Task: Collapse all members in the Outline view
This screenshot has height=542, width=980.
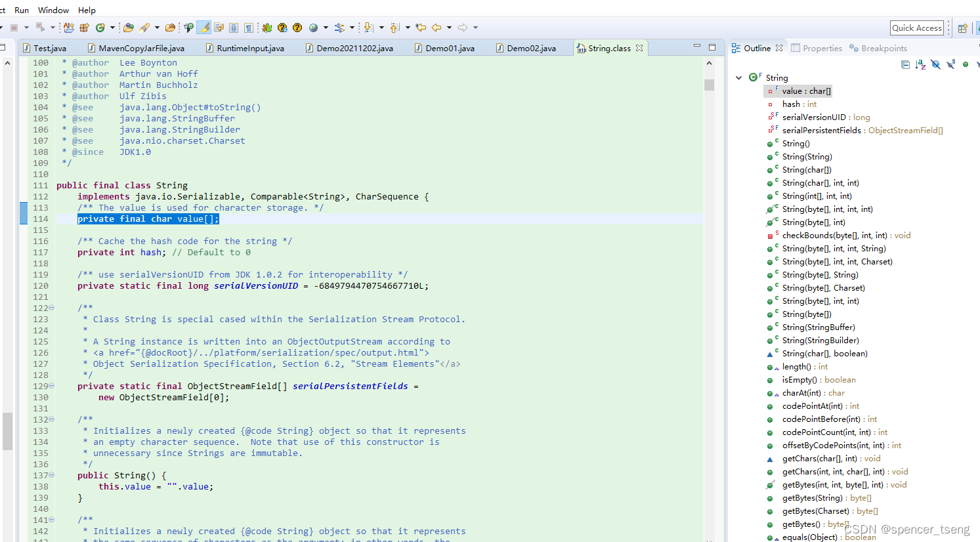Action: [905, 64]
